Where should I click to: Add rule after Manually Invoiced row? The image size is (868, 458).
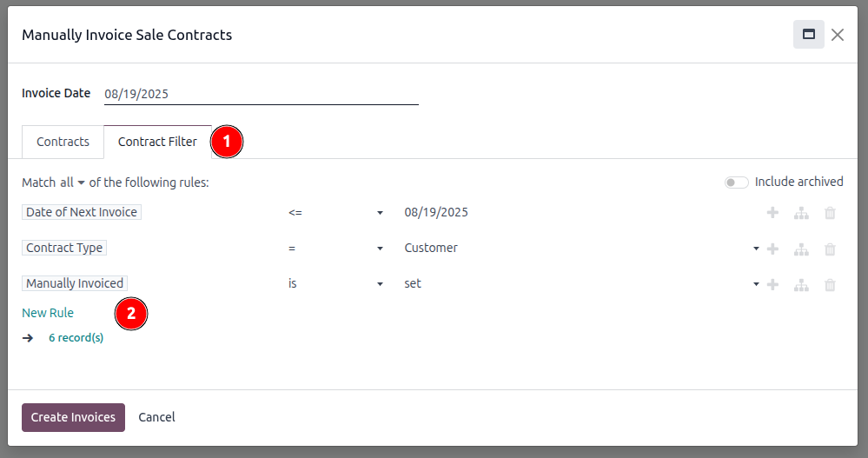pos(772,285)
